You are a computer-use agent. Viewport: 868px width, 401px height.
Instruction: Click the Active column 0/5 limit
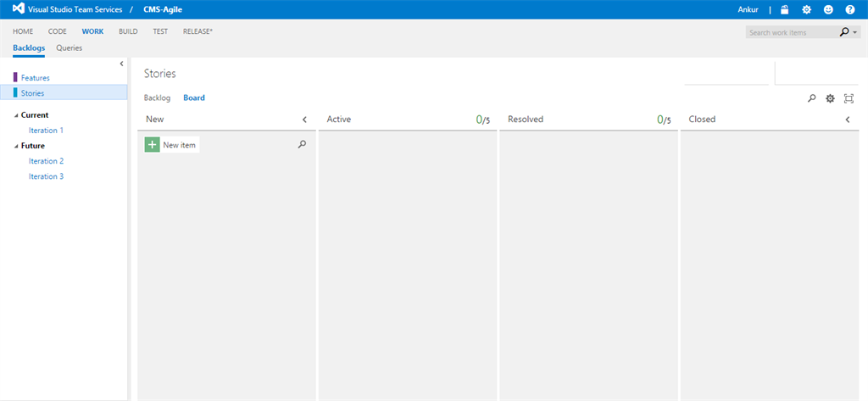482,120
